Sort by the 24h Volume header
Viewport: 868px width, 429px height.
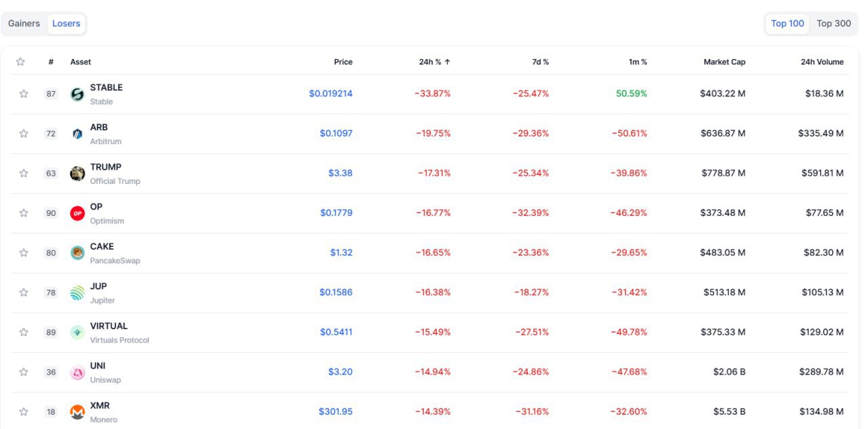[x=822, y=62]
